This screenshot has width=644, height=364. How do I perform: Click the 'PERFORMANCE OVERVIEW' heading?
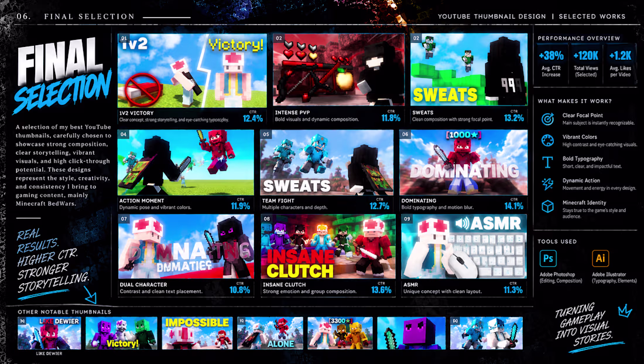tap(578, 38)
